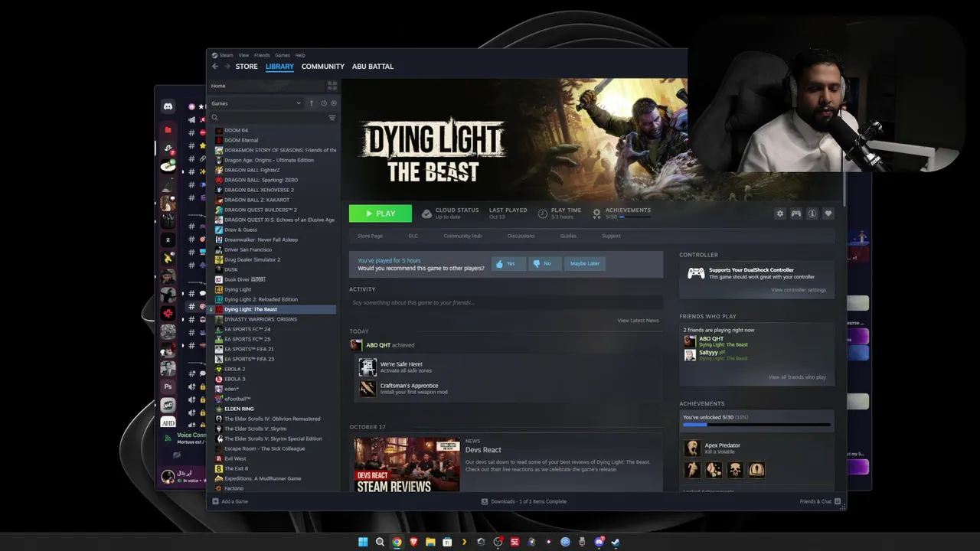The width and height of the screenshot is (980, 551).
Task: Open the View menu
Action: [x=243, y=55]
